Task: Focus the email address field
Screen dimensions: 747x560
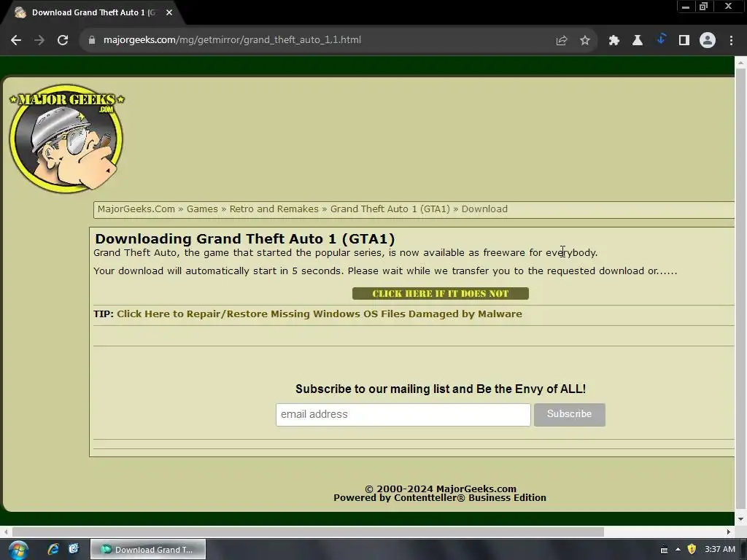Action: click(x=403, y=415)
